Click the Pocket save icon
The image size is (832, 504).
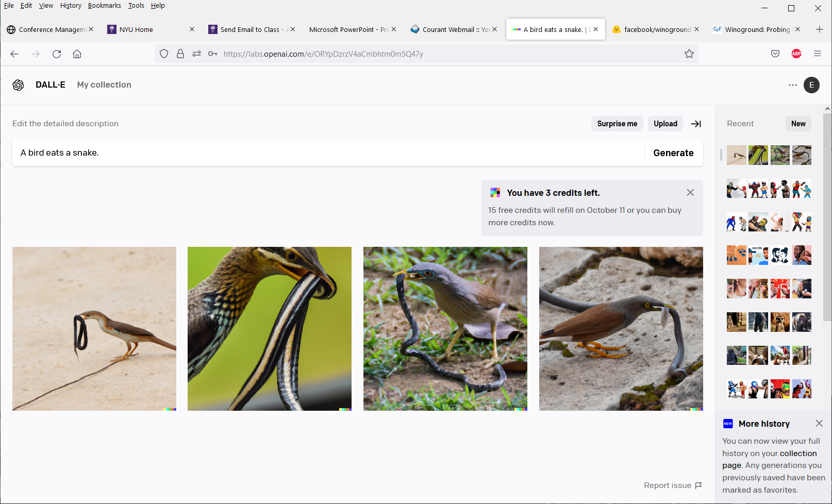pos(775,54)
